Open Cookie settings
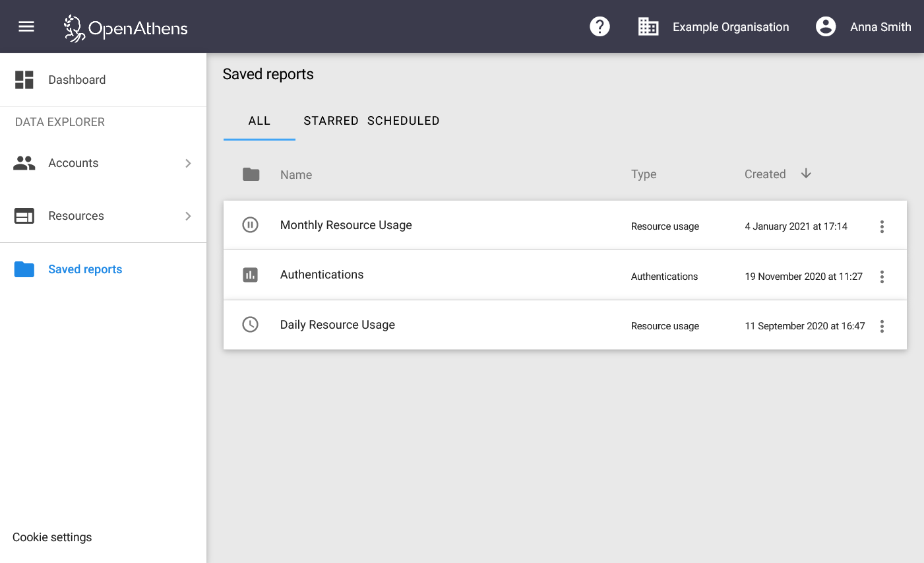This screenshot has height=563, width=924. pos(51,537)
